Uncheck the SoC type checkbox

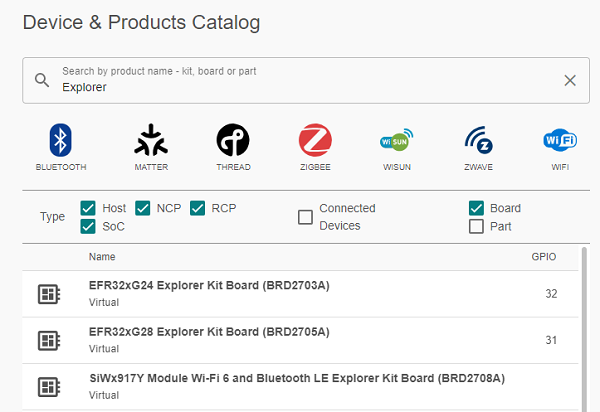(88, 226)
